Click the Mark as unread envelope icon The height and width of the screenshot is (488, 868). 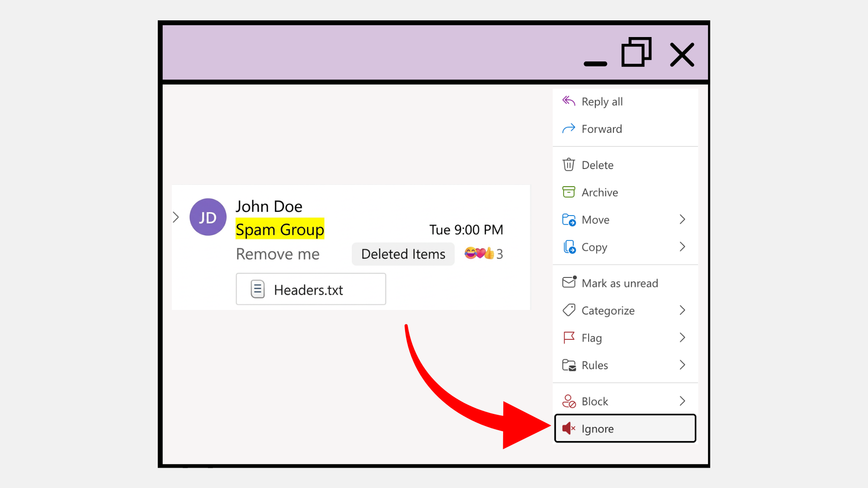(569, 282)
